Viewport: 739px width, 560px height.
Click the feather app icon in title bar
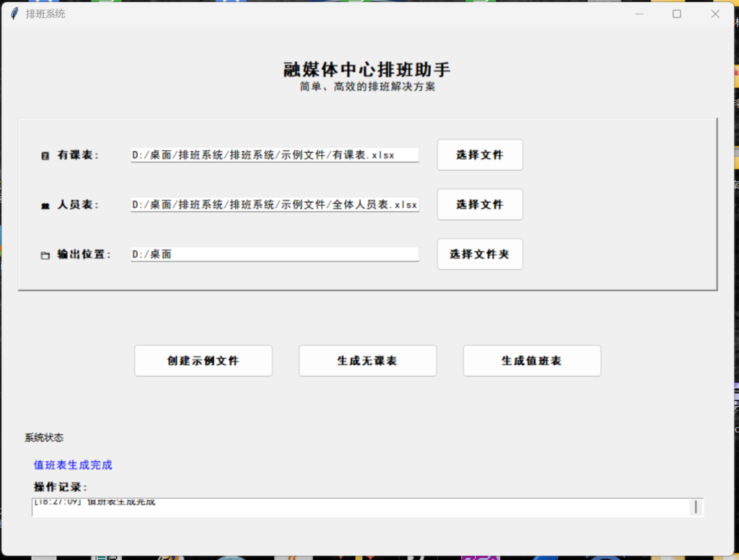point(14,14)
